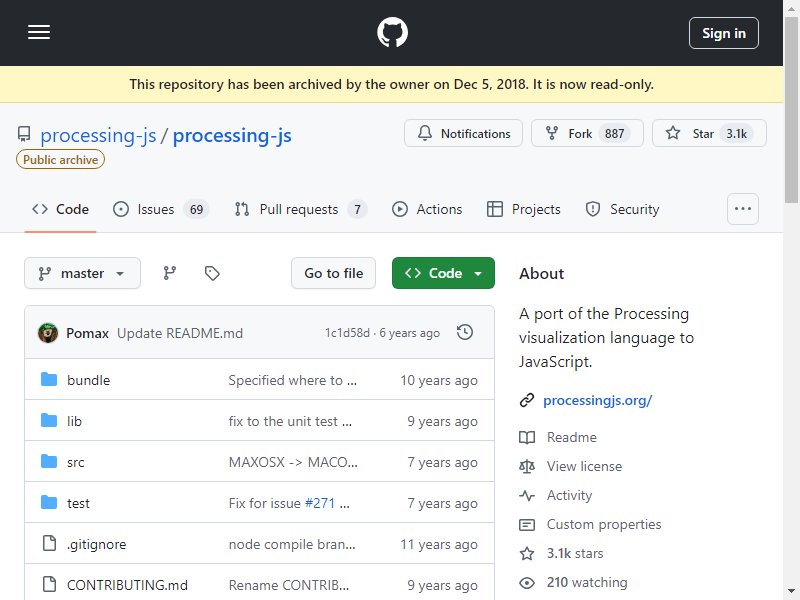
Task: Open the bundle folder
Action: (x=89, y=380)
